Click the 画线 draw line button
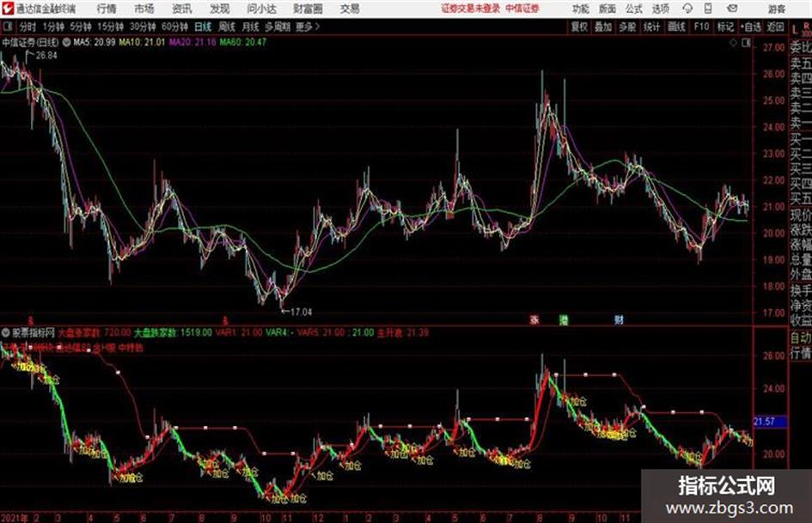Image resolution: width=812 pixels, height=523 pixels. pos(676,27)
